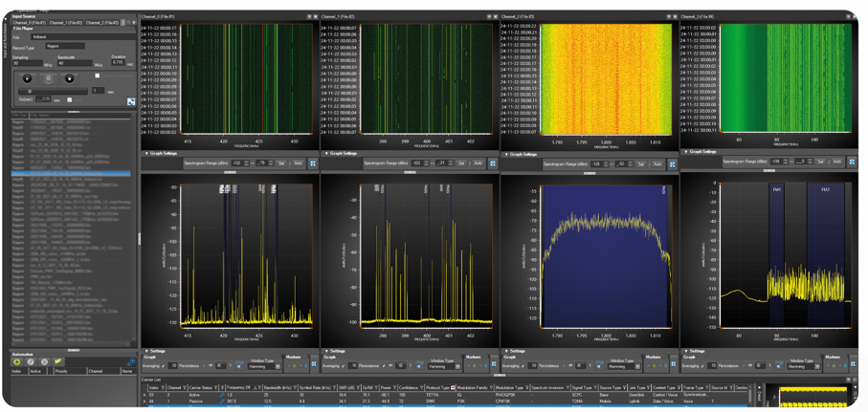Viewport: 868px width, 412px height.
Task: Switch to Channel_1 (File #2) tab
Action: 65,22
